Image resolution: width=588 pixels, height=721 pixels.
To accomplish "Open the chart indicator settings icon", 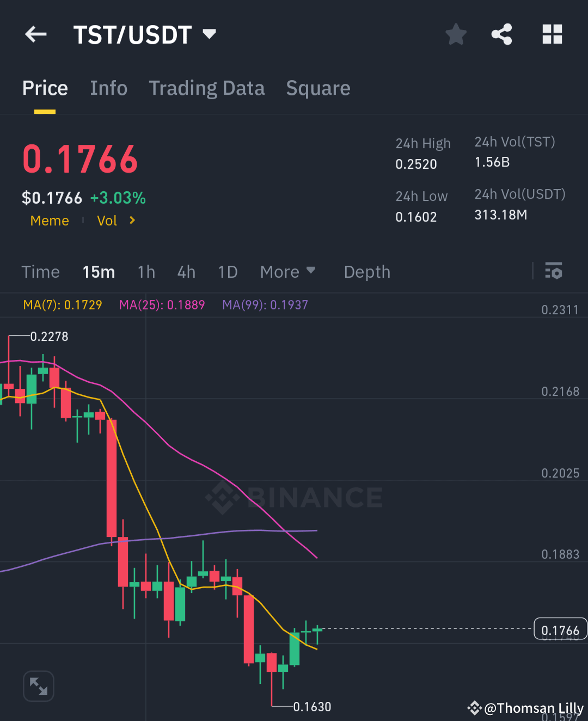I will point(553,271).
